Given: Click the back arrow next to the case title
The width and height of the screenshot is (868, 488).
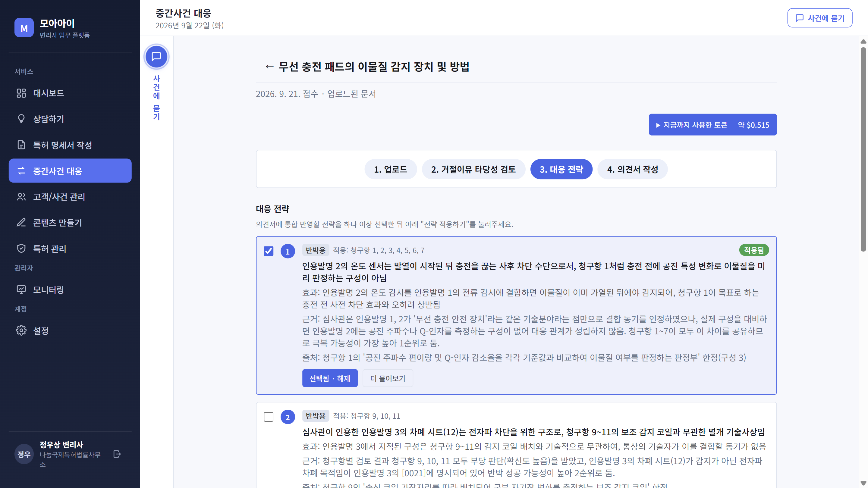Looking at the screenshot, I should point(269,67).
